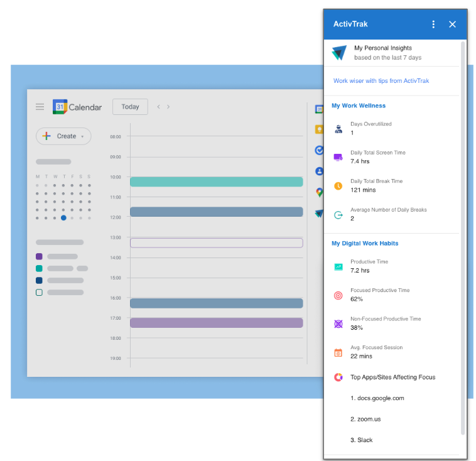Open the blue-gray event before 12:00
Viewport: 476px width, 461px height.
coord(217,212)
